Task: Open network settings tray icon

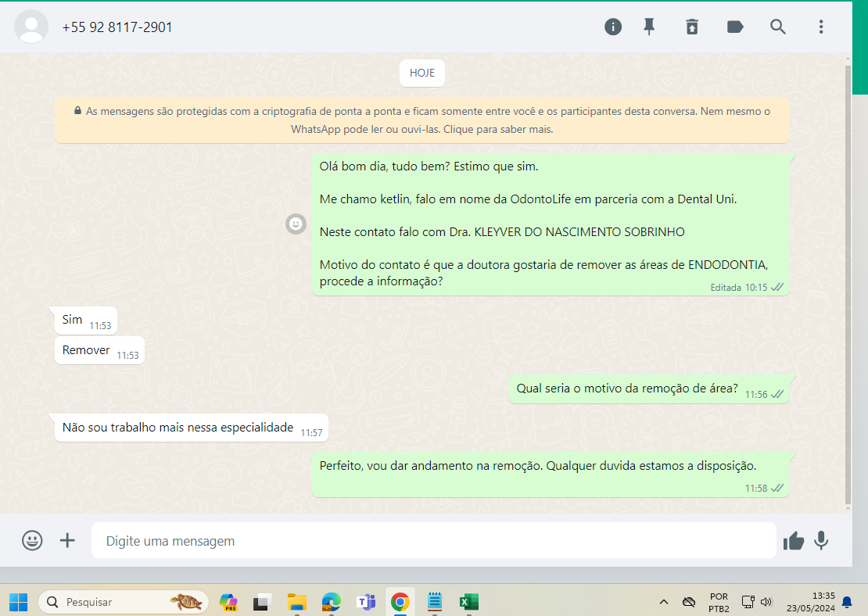Action: pos(748,602)
